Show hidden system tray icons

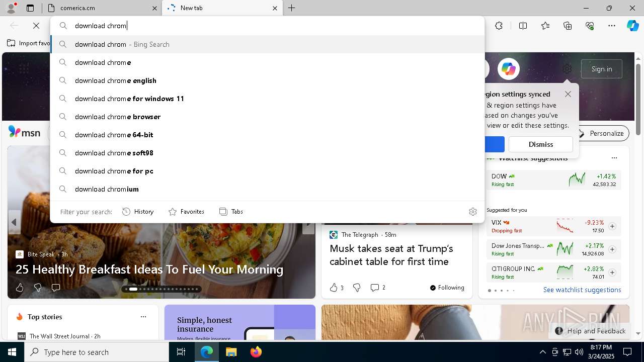click(x=542, y=352)
